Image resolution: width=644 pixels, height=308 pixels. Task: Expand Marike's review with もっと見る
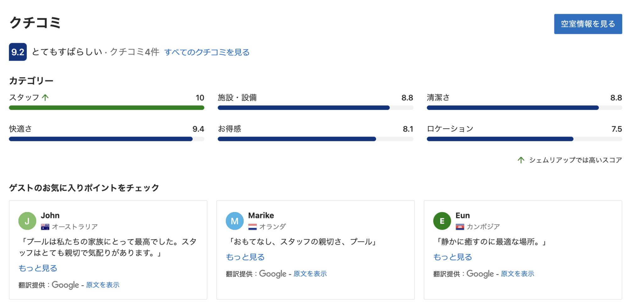pos(245,257)
